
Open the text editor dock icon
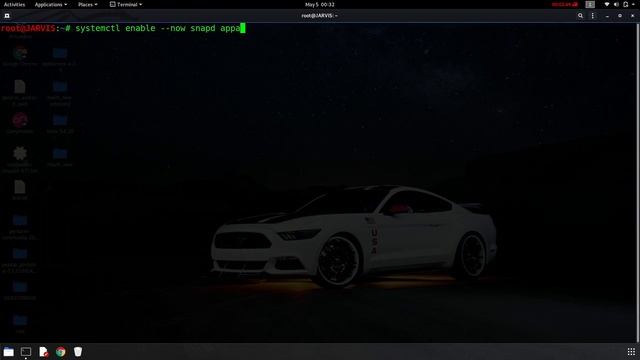43,352
